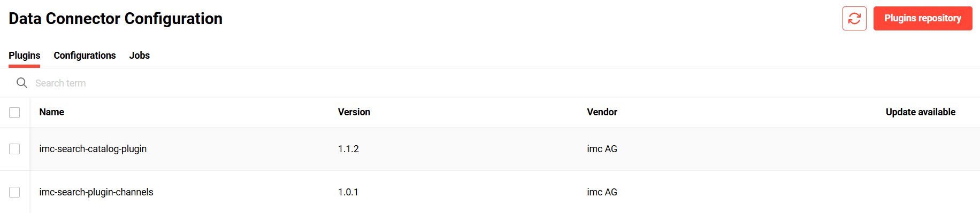Open the Plugins repository
Viewport: 980px width, 213px height.
pos(923,19)
